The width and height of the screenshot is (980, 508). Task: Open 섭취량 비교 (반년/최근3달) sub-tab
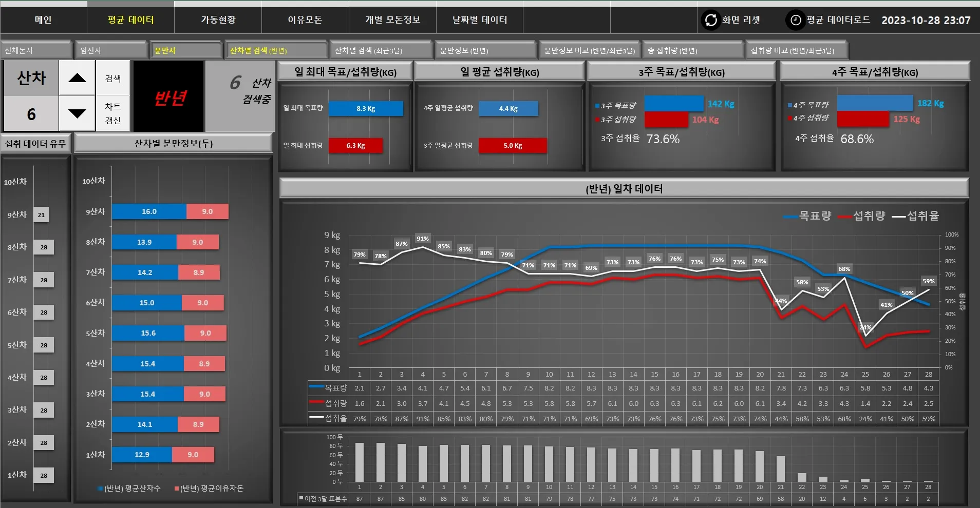point(796,50)
